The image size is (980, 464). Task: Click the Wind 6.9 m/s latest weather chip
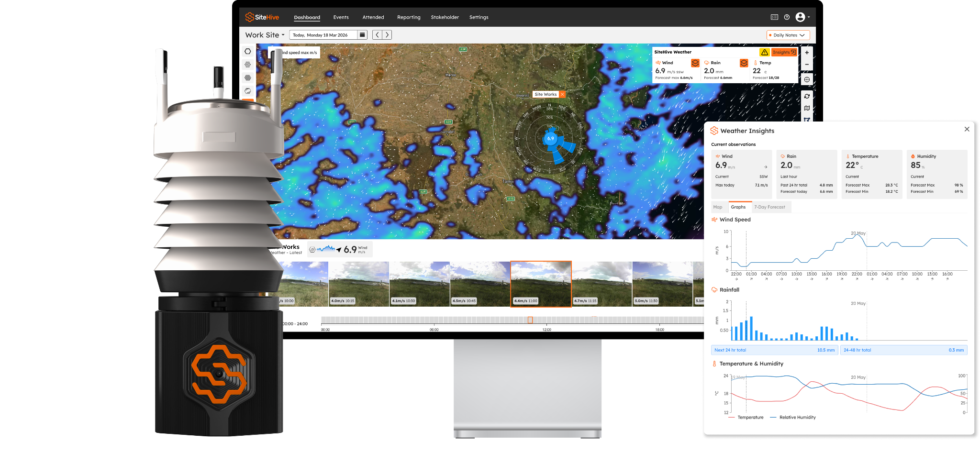[x=339, y=249]
